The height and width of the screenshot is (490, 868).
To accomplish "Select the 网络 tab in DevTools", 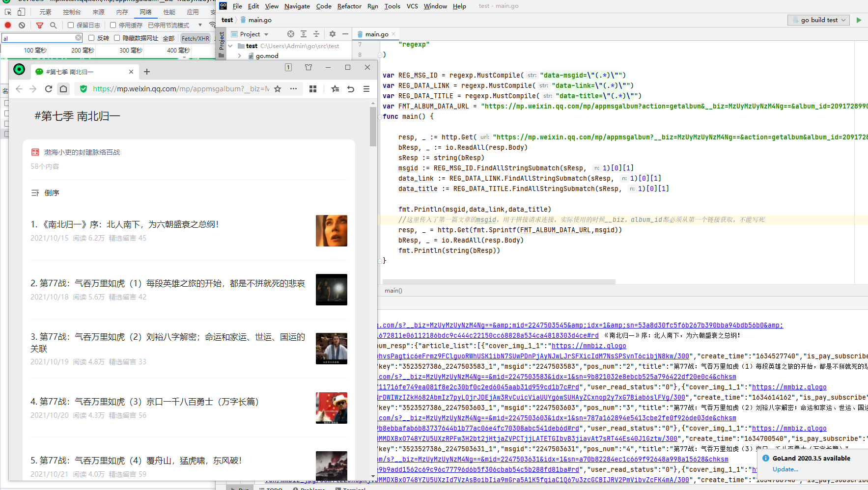I will (x=145, y=12).
